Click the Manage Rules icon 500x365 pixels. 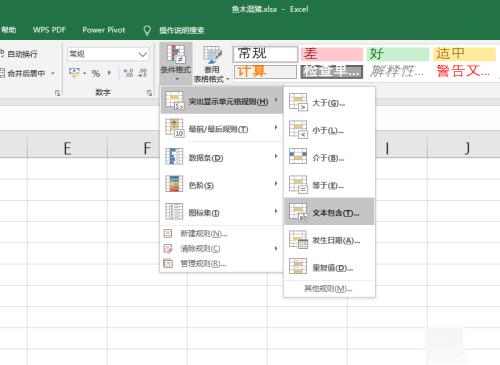168,263
